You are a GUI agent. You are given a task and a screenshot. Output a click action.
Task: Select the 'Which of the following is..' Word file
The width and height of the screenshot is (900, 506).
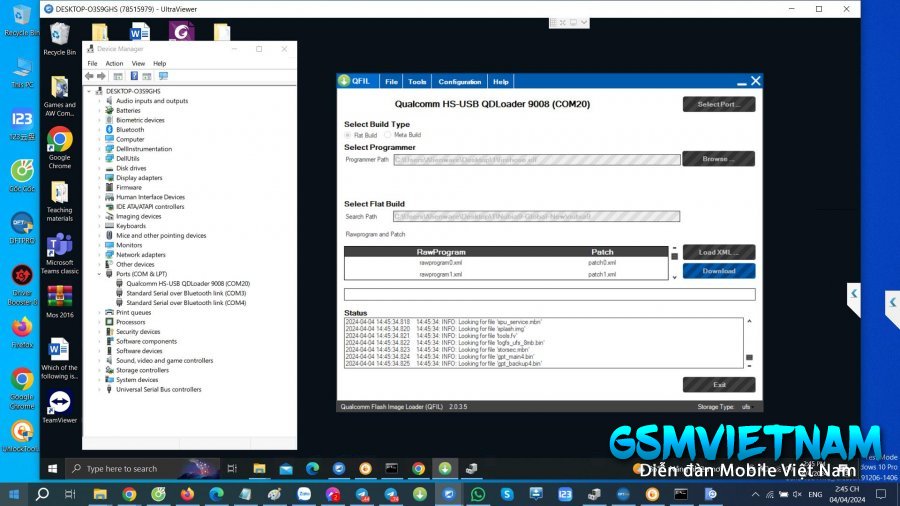(x=59, y=359)
